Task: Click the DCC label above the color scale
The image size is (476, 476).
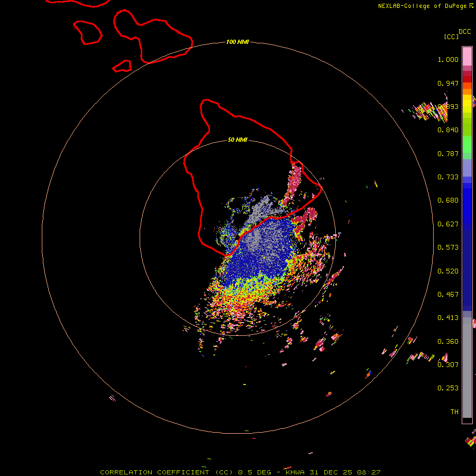Action: pyautogui.click(x=464, y=32)
